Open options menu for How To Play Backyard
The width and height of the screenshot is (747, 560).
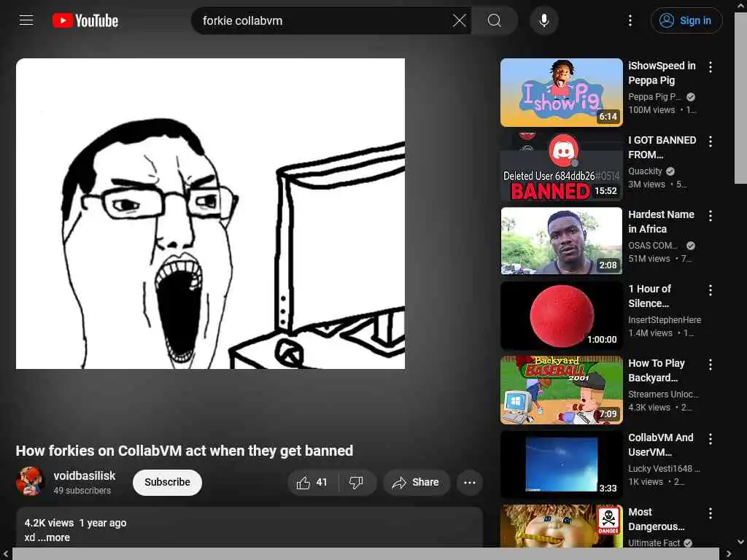pos(711,365)
